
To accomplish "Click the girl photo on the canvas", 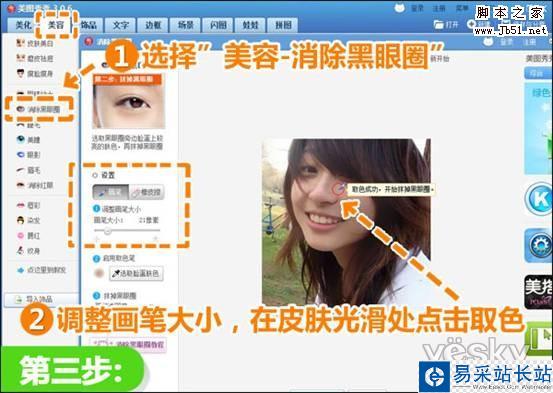I will tap(346, 222).
